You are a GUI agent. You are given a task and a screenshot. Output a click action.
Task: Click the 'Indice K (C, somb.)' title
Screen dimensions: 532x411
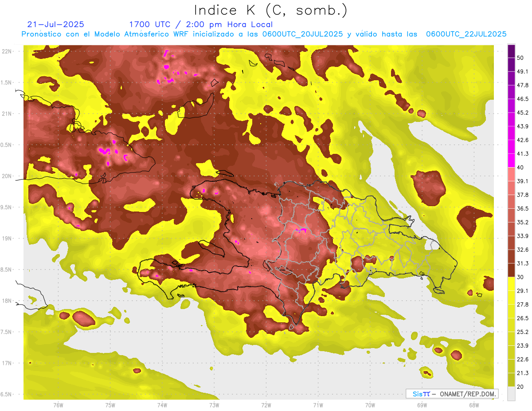click(270, 10)
